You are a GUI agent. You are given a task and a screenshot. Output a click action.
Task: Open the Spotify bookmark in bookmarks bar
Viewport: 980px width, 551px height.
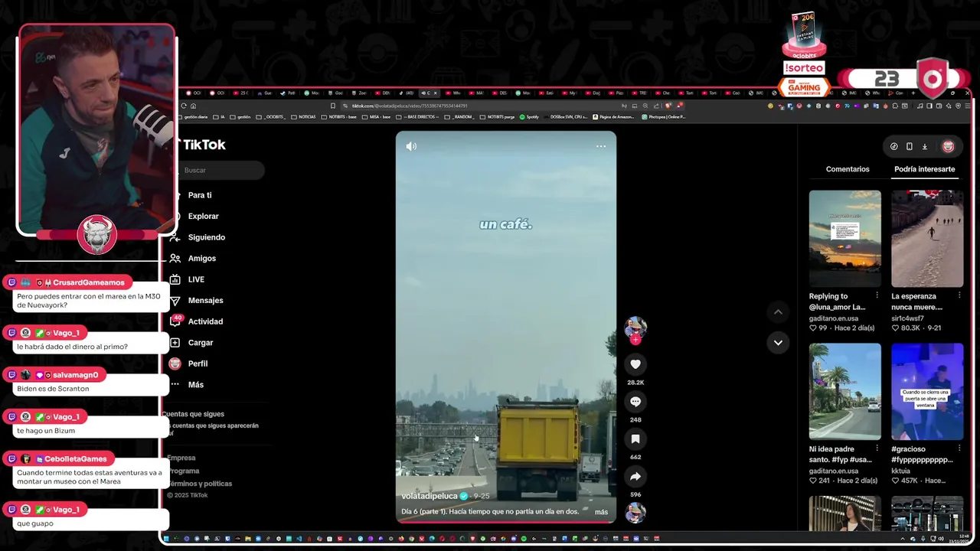(529, 117)
